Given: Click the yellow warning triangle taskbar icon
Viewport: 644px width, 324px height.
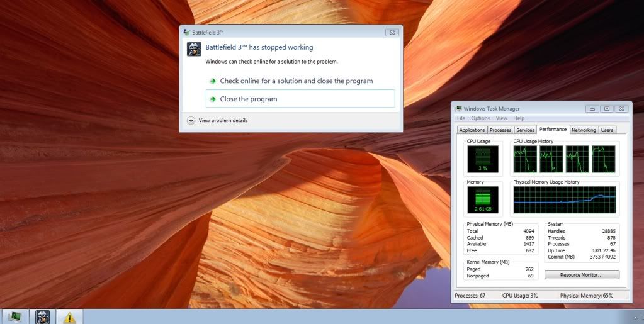Looking at the screenshot, I should 69,318.
